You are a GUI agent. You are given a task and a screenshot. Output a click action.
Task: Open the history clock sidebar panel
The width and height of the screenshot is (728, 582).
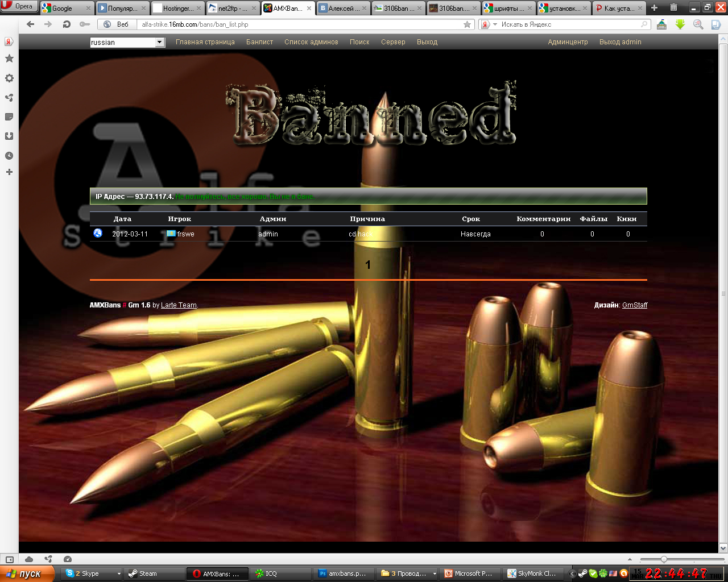coord(9,155)
